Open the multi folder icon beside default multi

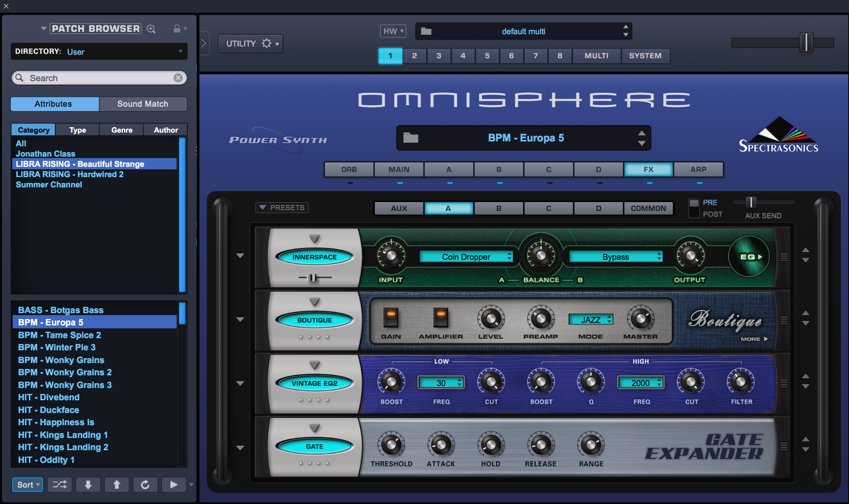pyautogui.click(x=426, y=31)
